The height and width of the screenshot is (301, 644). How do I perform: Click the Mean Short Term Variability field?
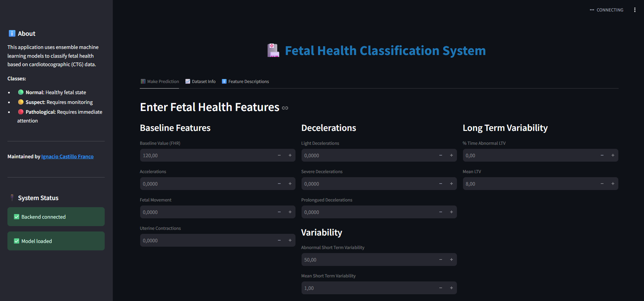pyautogui.click(x=368, y=288)
